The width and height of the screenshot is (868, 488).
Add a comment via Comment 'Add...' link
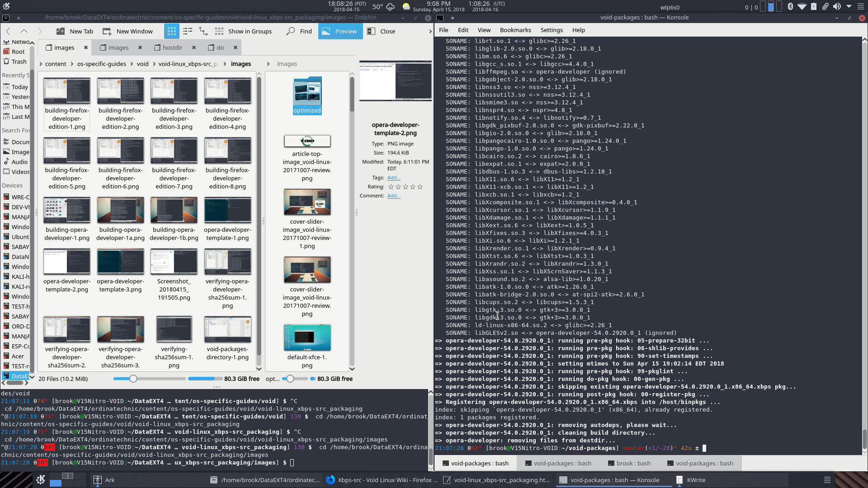(394, 196)
